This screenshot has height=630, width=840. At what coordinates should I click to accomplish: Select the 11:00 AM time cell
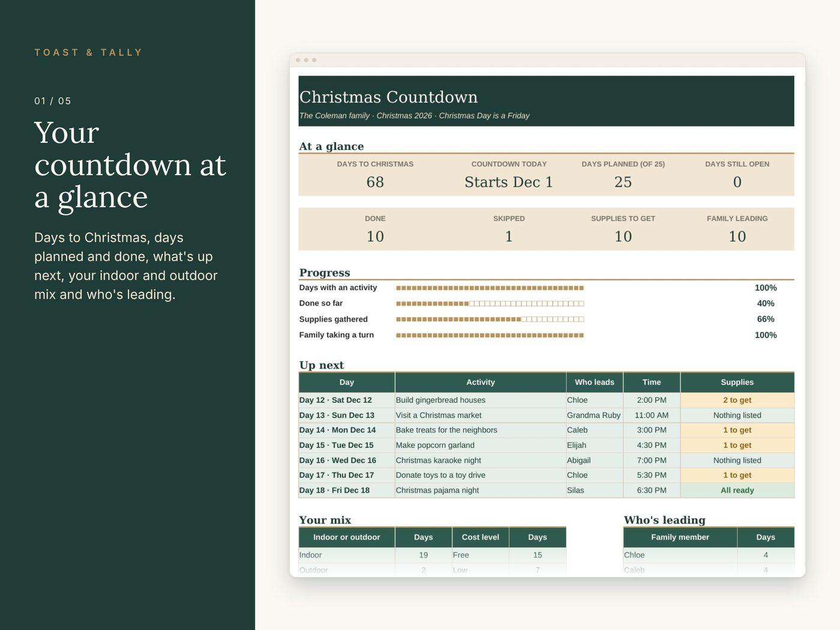(652, 415)
